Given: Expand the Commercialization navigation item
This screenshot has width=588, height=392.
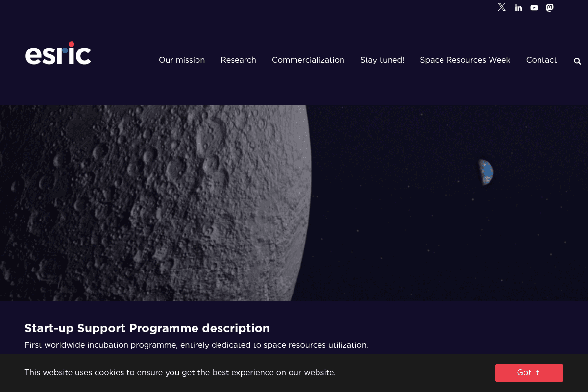Looking at the screenshot, I should tap(308, 60).
